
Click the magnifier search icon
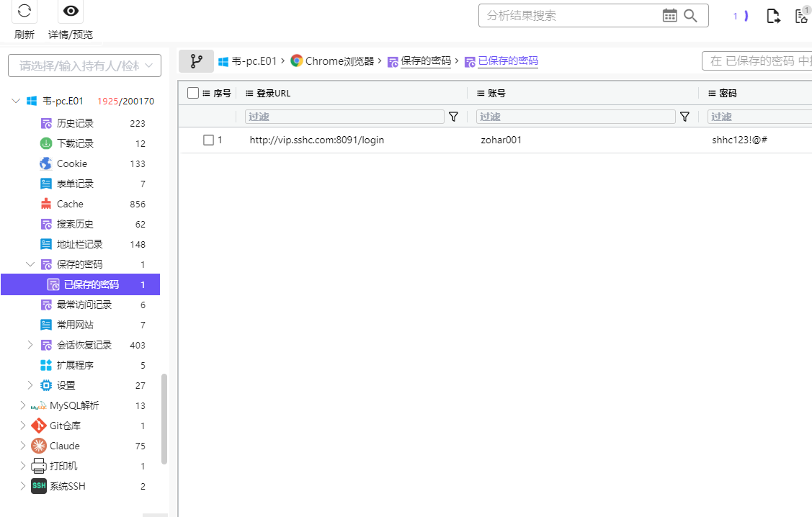690,16
